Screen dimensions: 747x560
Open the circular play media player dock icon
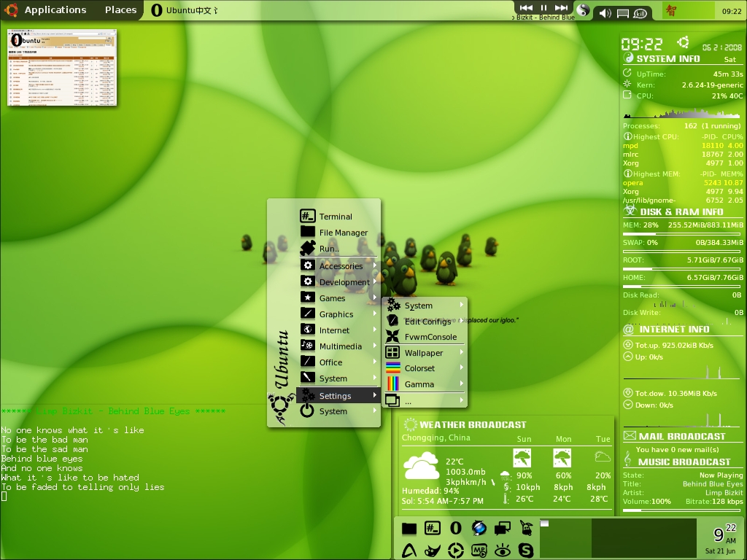(456, 551)
